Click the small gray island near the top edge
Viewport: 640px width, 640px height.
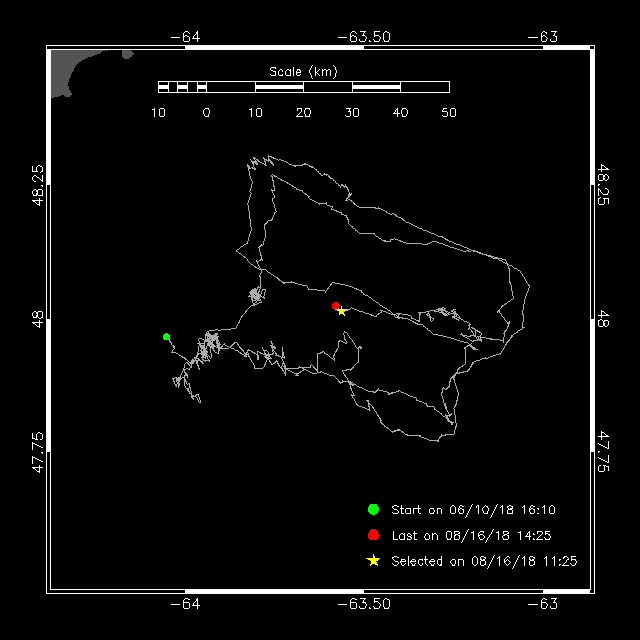(x=128, y=54)
